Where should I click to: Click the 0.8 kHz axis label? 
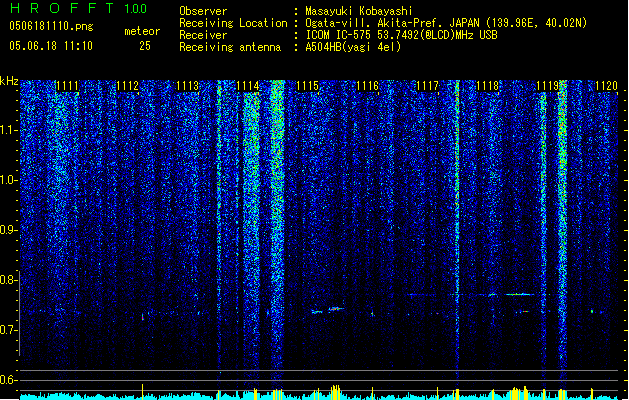click(x=9, y=280)
